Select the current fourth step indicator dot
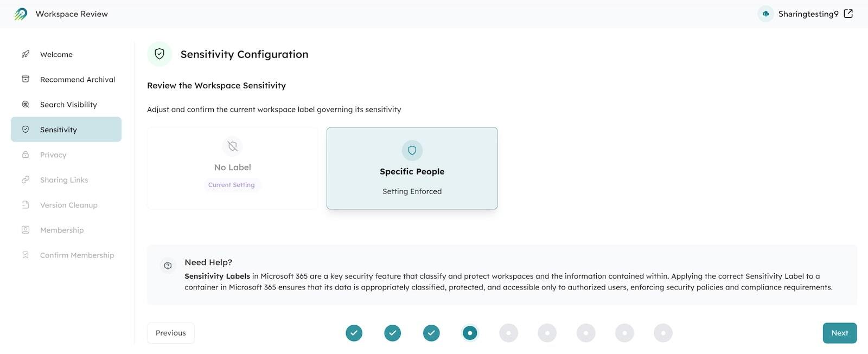 (x=470, y=333)
